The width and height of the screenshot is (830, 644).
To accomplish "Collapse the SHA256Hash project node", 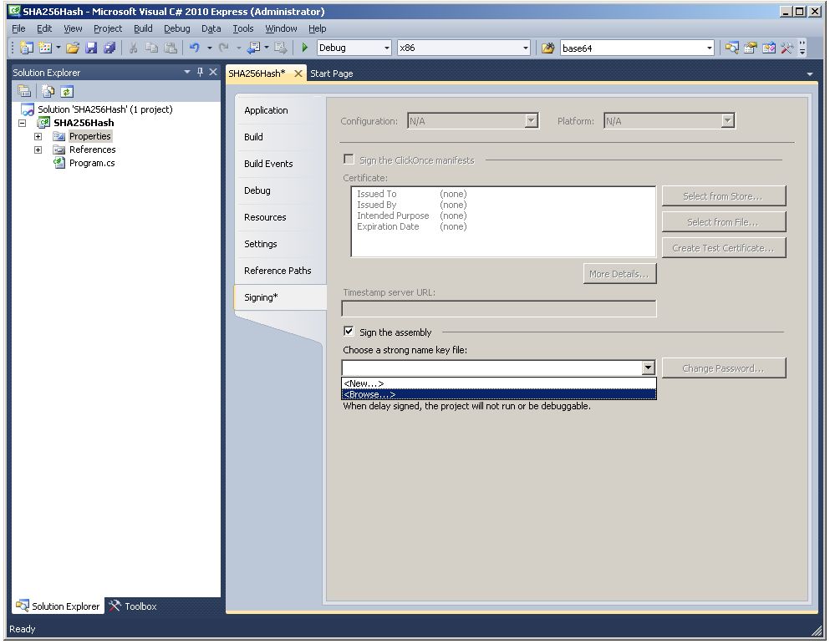I will (23, 124).
